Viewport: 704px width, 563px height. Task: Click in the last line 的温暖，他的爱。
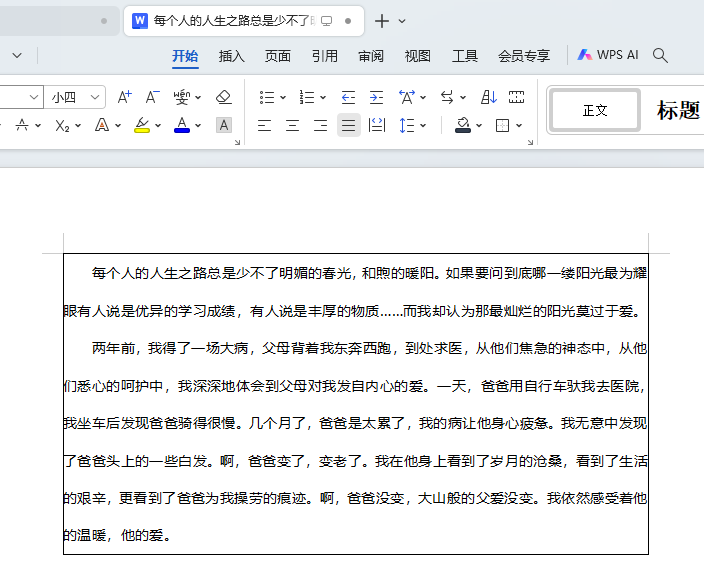(x=117, y=535)
